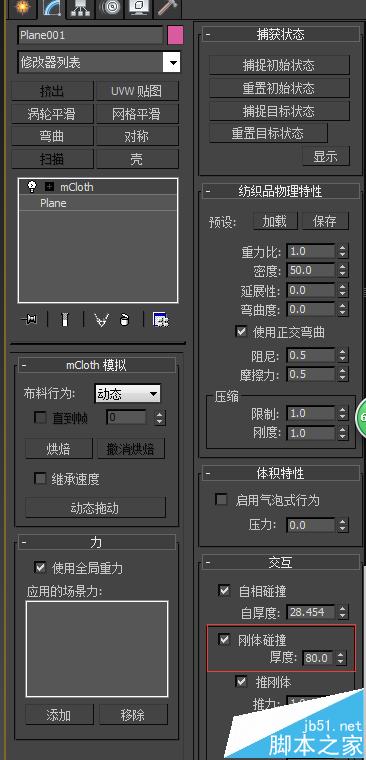366x760 pixels.
Task: Open the Create panel tab
Action: (23, 8)
